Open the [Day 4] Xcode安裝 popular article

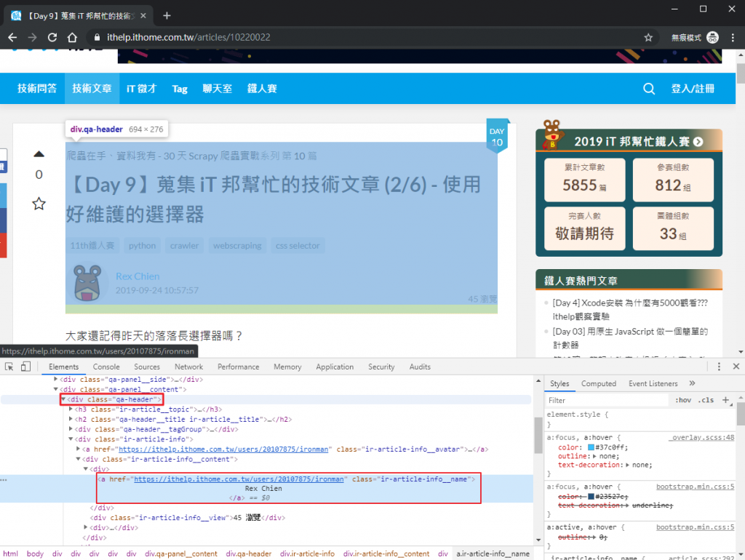(x=630, y=310)
